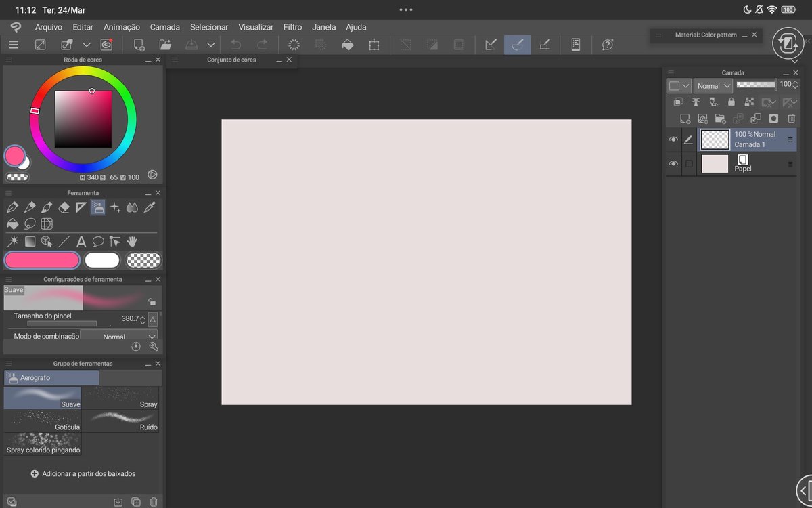Click the Open file folder icon
The image size is (812, 508).
165,45
